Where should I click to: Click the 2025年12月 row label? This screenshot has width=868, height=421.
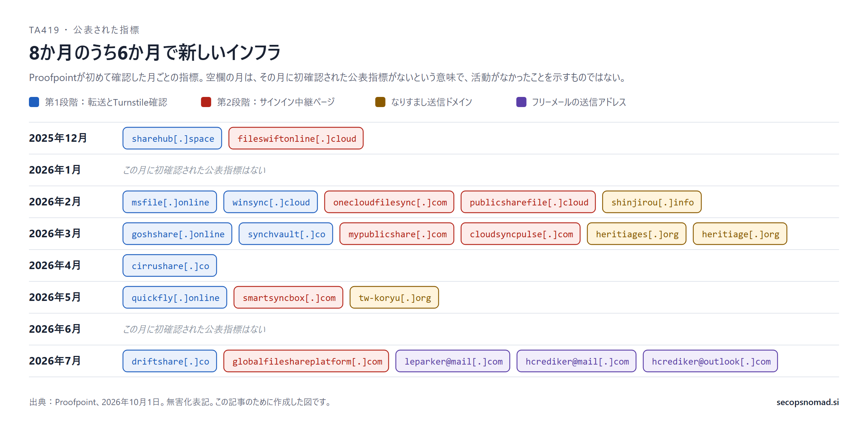pyautogui.click(x=58, y=138)
